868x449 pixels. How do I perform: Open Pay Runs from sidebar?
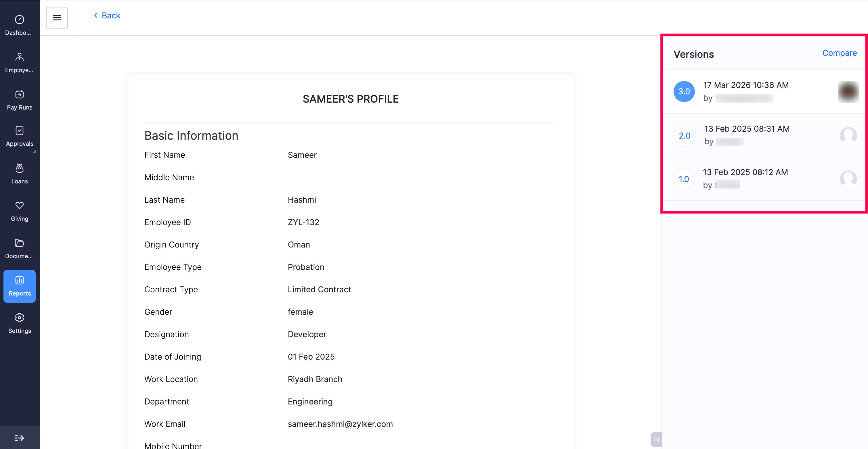point(20,95)
